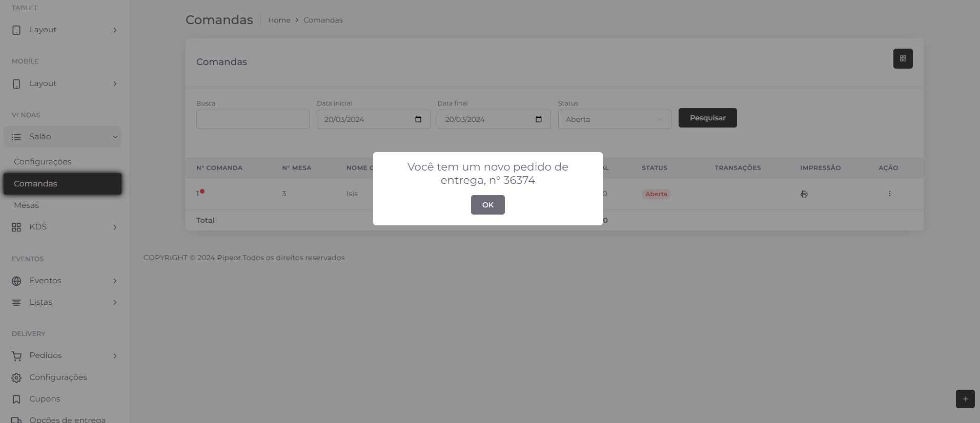The height and width of the screenshot is (423, 980).
Task: Open Mesas in the sidebar
Action: 27,205
